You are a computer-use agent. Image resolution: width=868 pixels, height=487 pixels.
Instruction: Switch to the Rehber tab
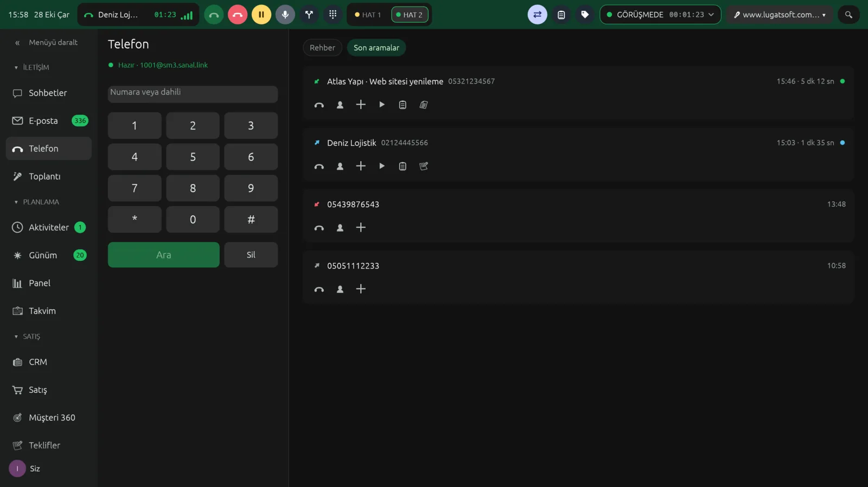(x=322, y=48)
